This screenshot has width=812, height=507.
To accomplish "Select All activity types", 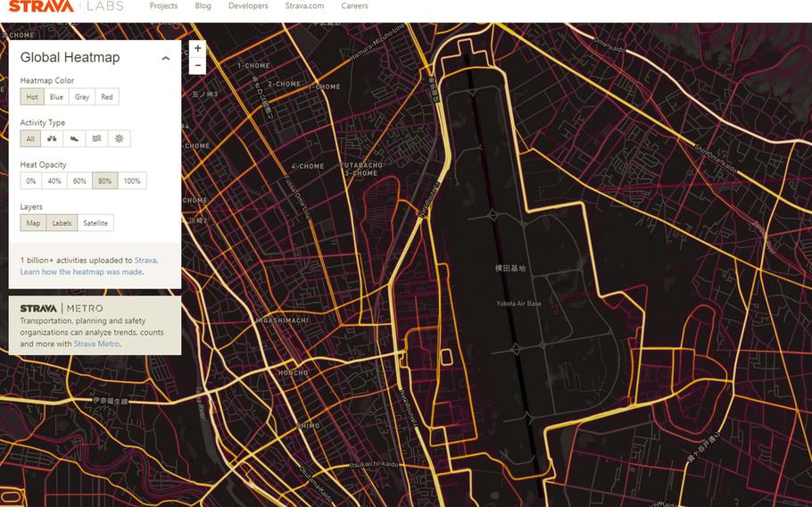I will (30, 138).
